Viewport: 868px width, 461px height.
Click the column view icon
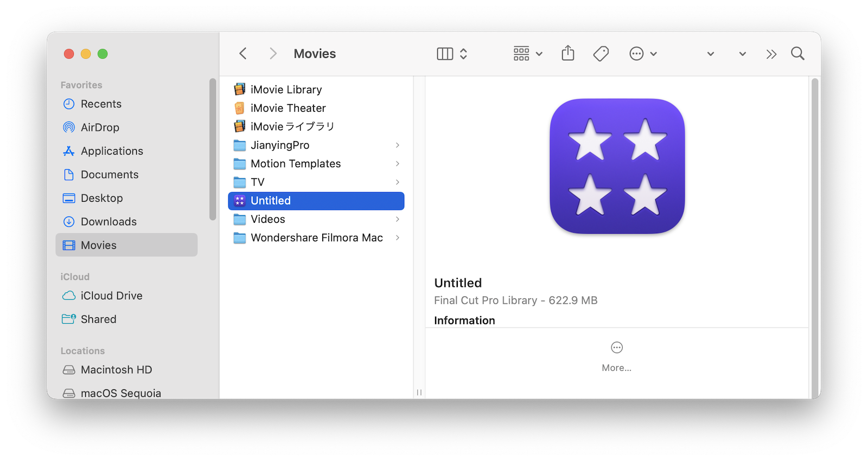coord(445,54)
